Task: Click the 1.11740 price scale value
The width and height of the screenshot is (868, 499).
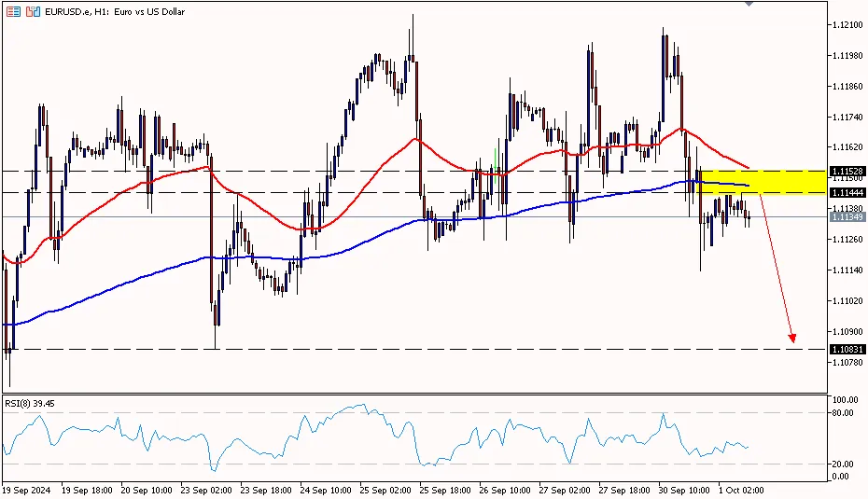Action: click(847, 117)
